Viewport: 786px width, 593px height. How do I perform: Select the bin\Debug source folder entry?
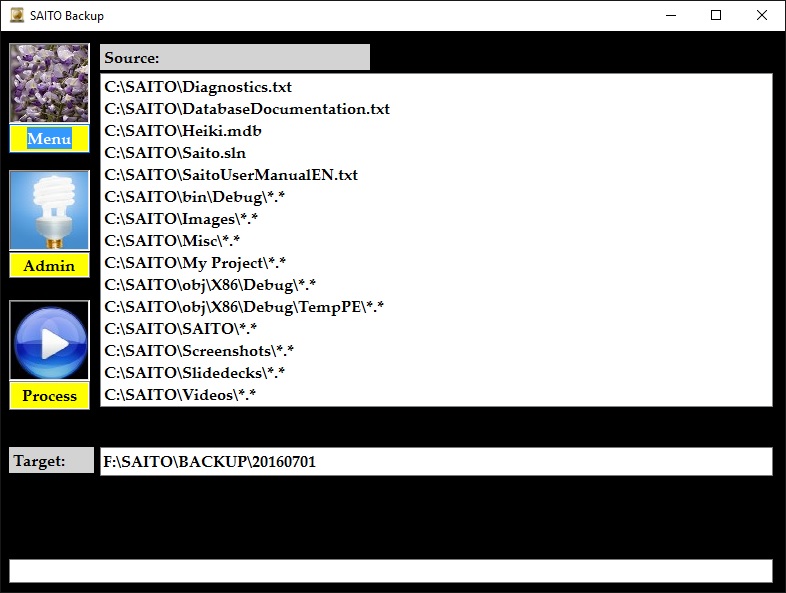click(195, 197)
